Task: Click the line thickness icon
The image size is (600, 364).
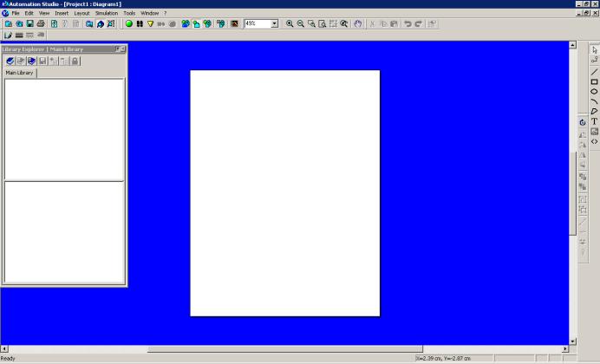Action: 19,36
